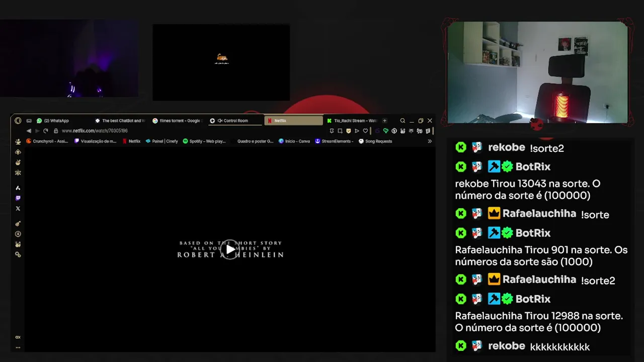This screenshot has width=644, height=362.
Task: Click the 'Rafaelauchiha !sorte' chat message
Action: click(x=532, y=214)
